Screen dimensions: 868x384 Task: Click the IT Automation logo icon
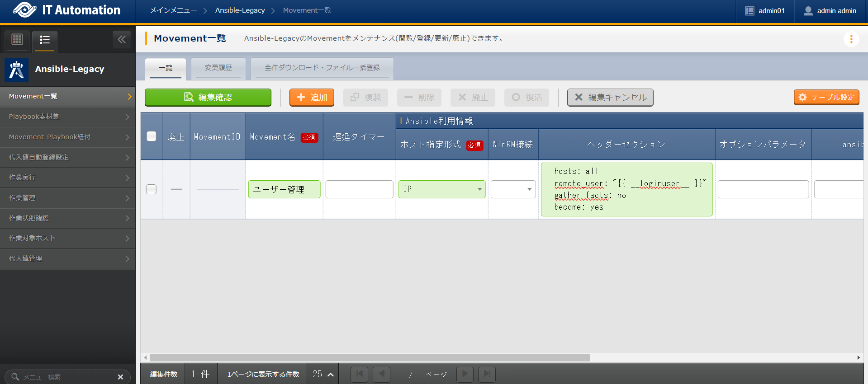25,10
